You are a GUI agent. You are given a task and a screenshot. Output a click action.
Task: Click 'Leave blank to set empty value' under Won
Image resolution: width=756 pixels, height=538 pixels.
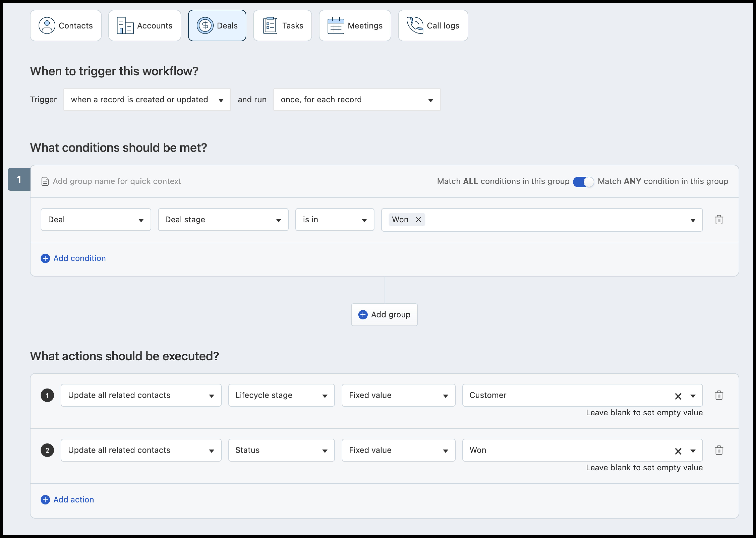(x=644, y=467)
